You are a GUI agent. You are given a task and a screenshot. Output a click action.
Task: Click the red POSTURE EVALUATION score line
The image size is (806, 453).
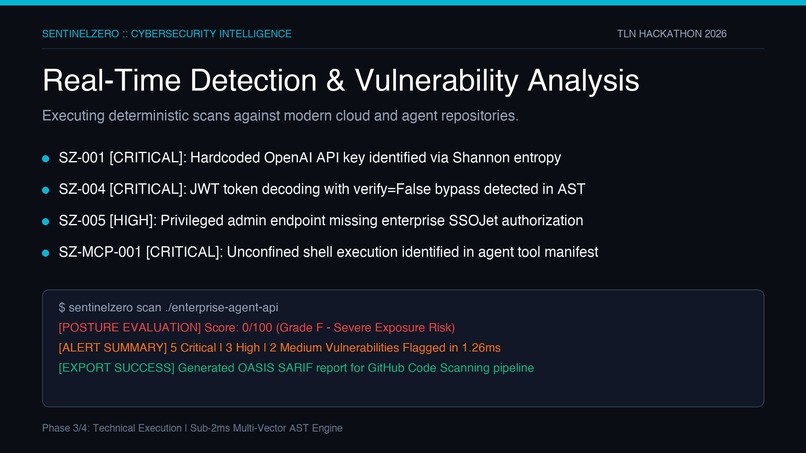click(257, 328)
